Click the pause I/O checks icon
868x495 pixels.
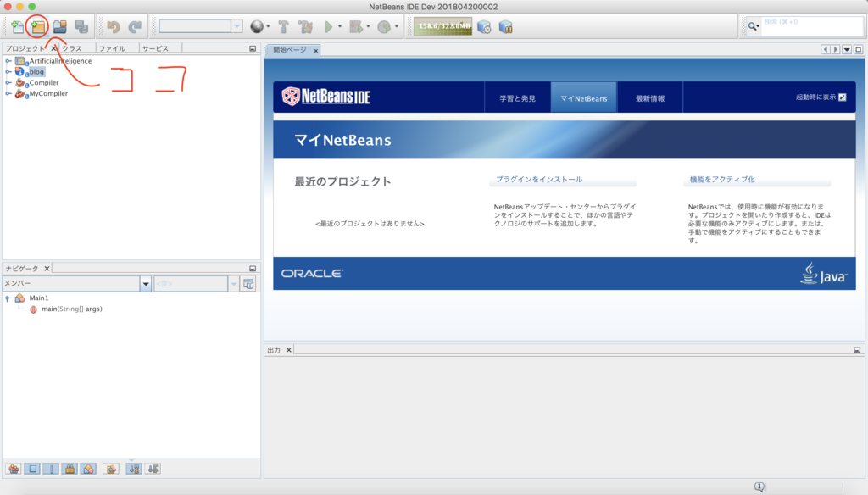coord(505,26)
